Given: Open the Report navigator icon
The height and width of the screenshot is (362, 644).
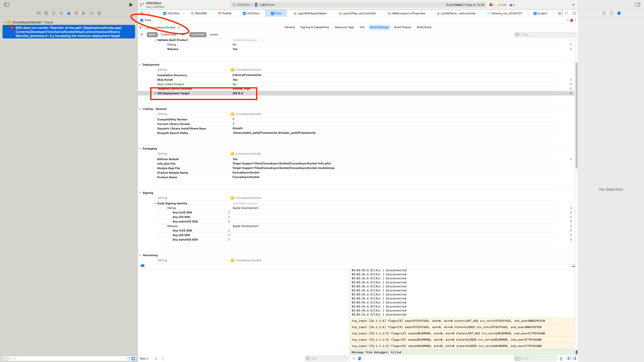Looking at the screenshot, I should click(99, 13).
